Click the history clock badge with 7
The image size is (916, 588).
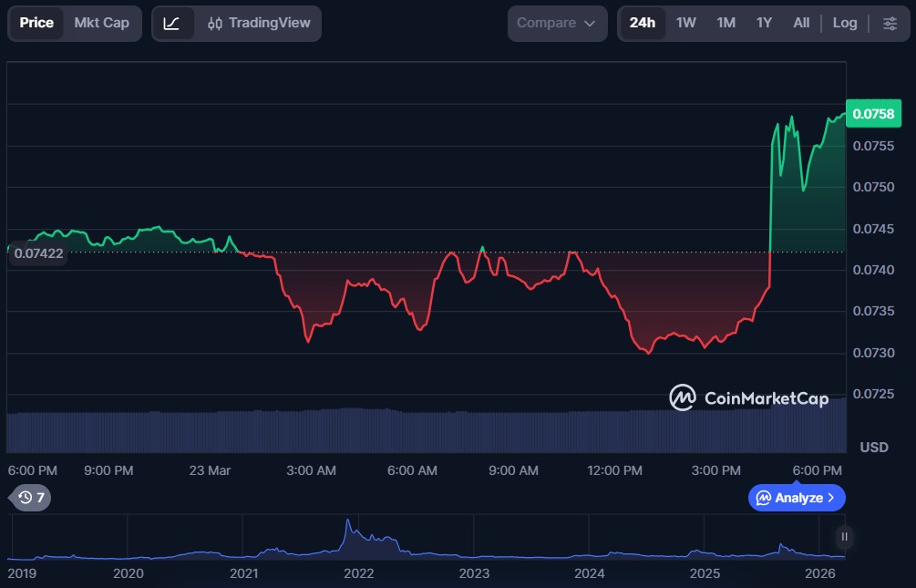(31, 498)
